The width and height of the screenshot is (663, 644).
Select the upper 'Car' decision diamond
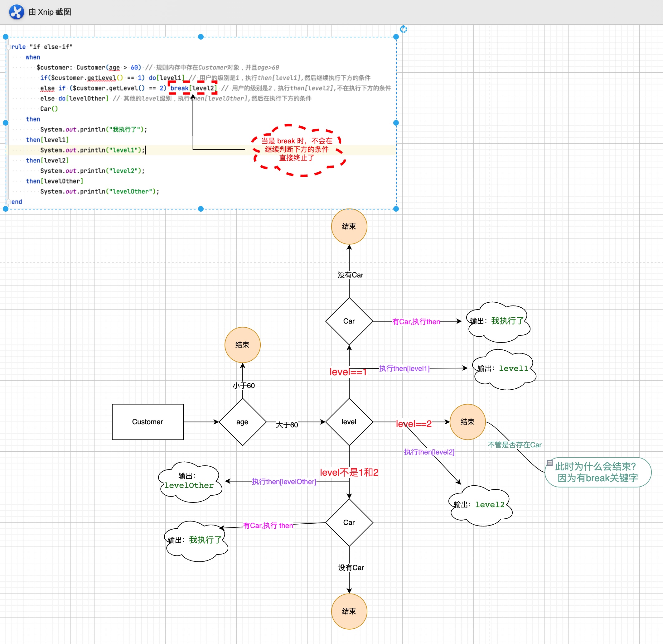[349, 321]
